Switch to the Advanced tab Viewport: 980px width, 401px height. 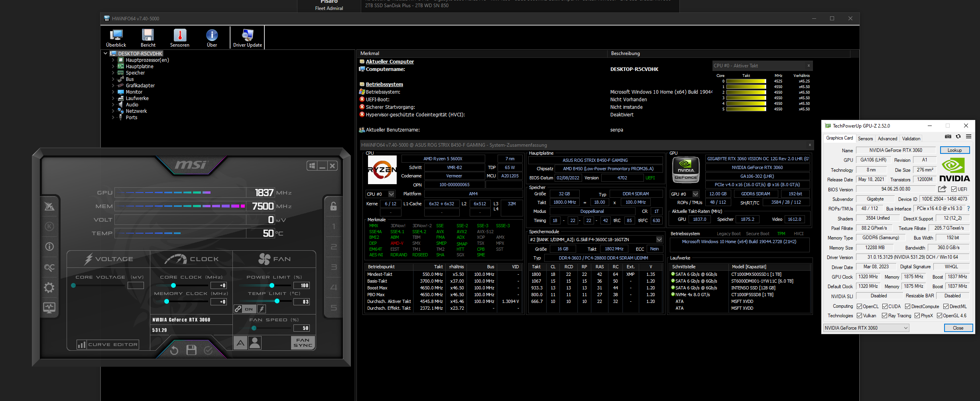click(x=888, y=139)
